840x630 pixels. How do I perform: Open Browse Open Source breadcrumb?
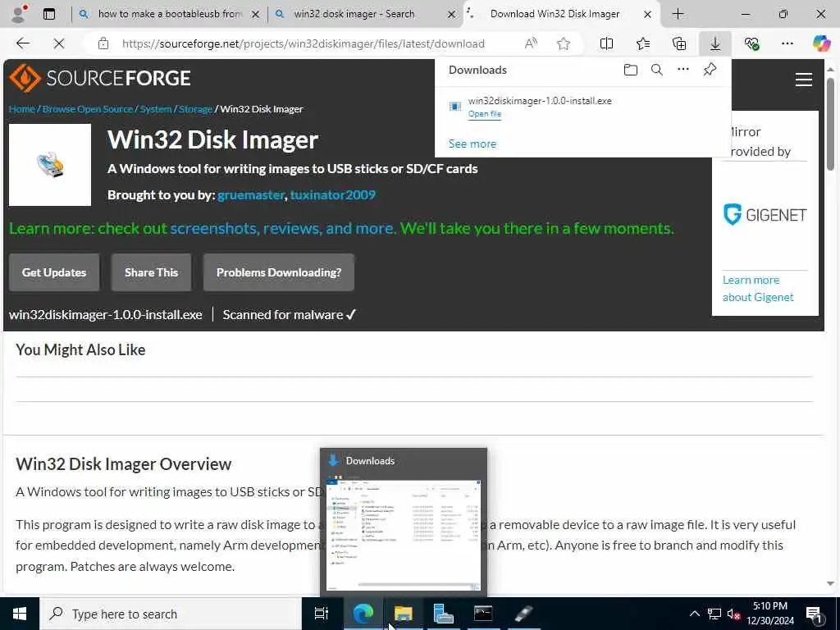pyautogui.click(x=87, y=109)
